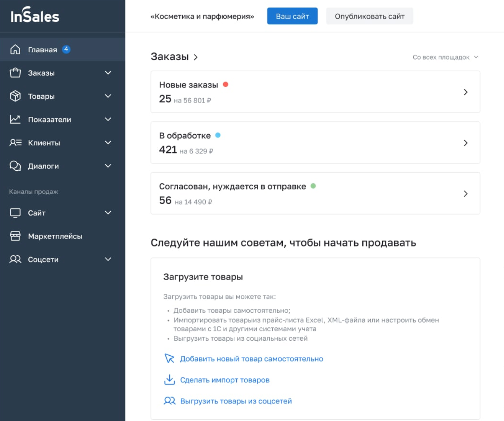Click the count 56 in Согласован card
Screen dimensions: 504x421
[x=165, y=200]
